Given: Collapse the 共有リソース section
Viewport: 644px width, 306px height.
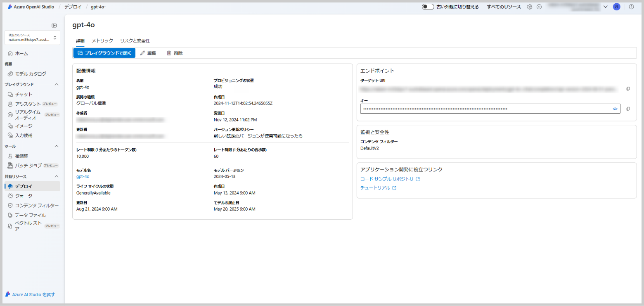Looking at the screenshot, I should point(57,176).
